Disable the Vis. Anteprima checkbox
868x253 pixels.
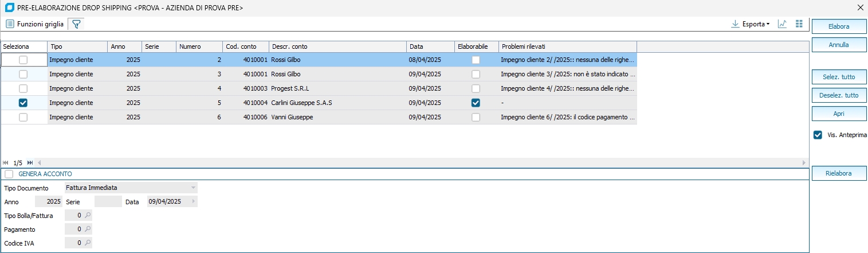(x=818, y=135)
